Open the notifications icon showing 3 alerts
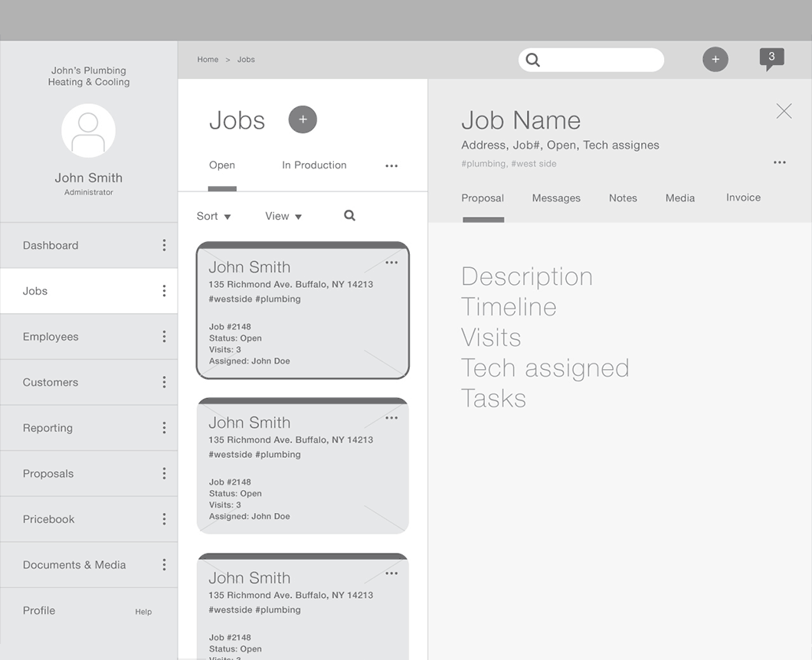812x660 pixels. [771, 57]
